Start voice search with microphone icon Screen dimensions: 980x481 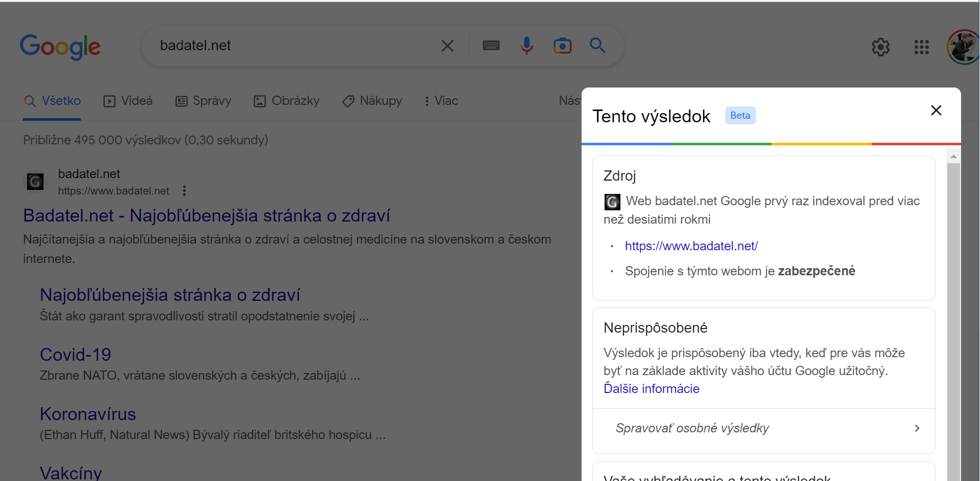coord(526,46)
